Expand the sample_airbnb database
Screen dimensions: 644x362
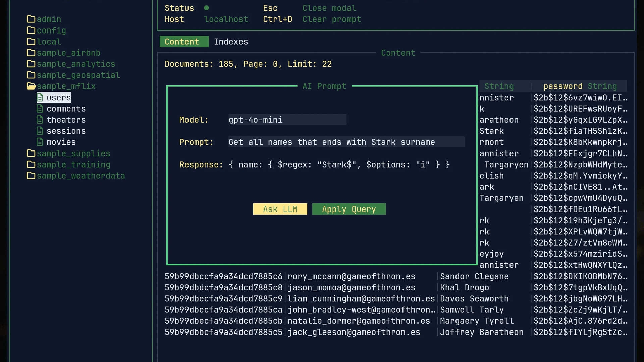point(68,53)
